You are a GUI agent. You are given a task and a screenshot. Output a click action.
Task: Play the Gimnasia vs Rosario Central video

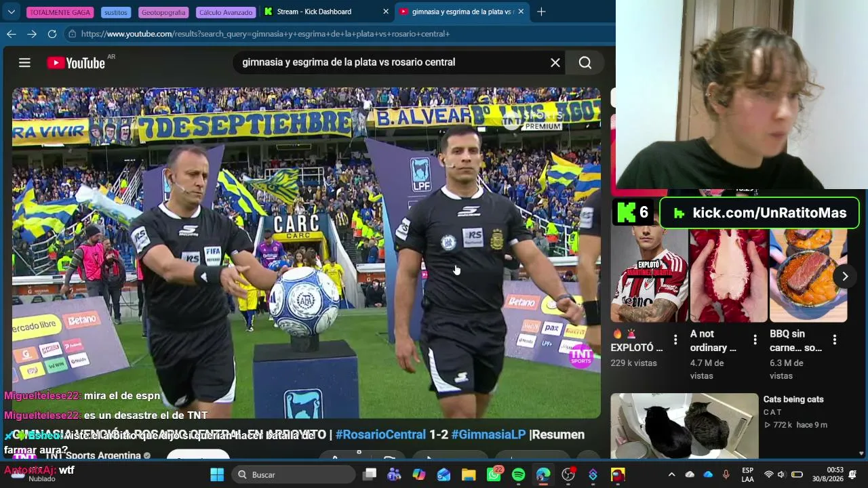(x=306, y=253)
